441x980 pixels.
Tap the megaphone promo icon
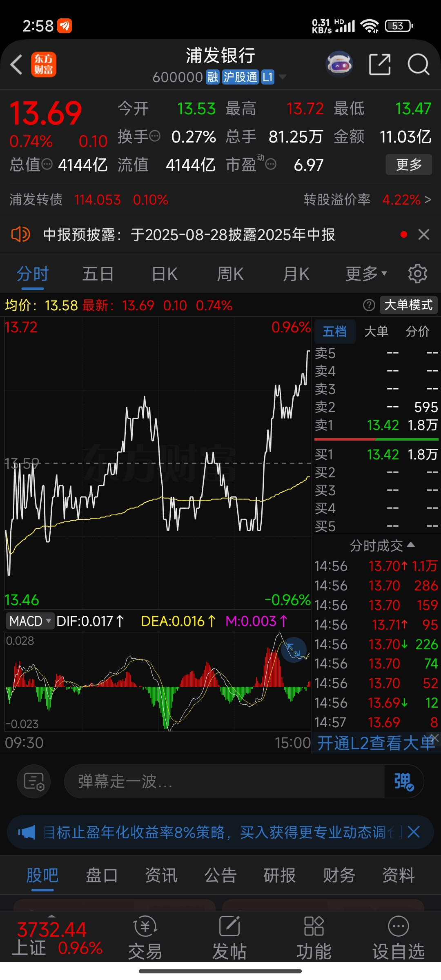point(27,832)
